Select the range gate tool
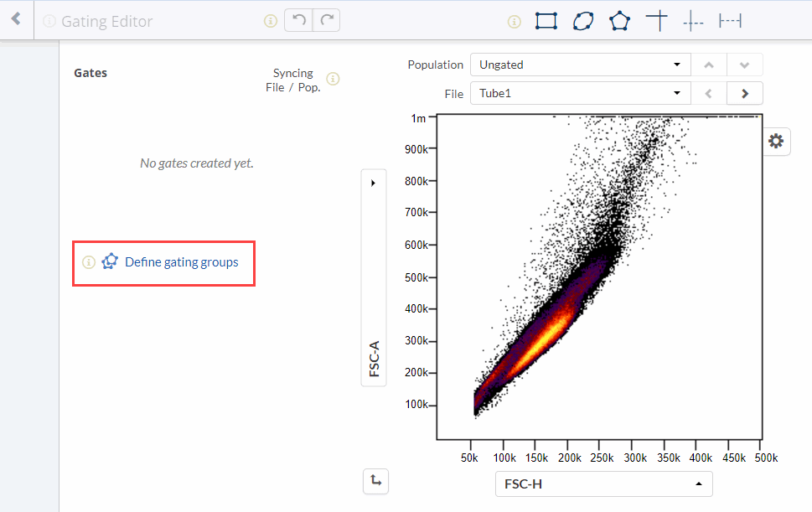 click(x=730, y=21)
